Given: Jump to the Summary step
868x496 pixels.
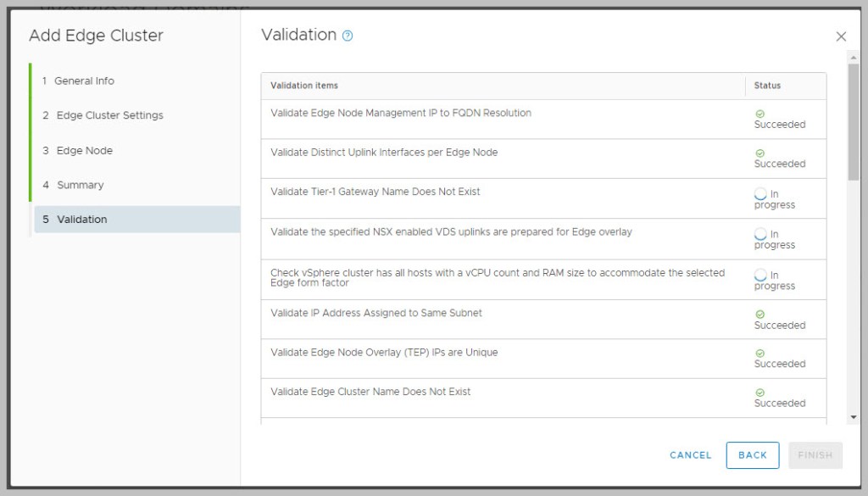Looking at the screenshot, I should 80,185.
